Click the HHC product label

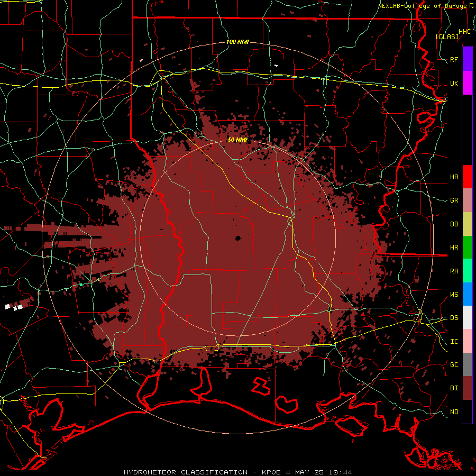465,32
